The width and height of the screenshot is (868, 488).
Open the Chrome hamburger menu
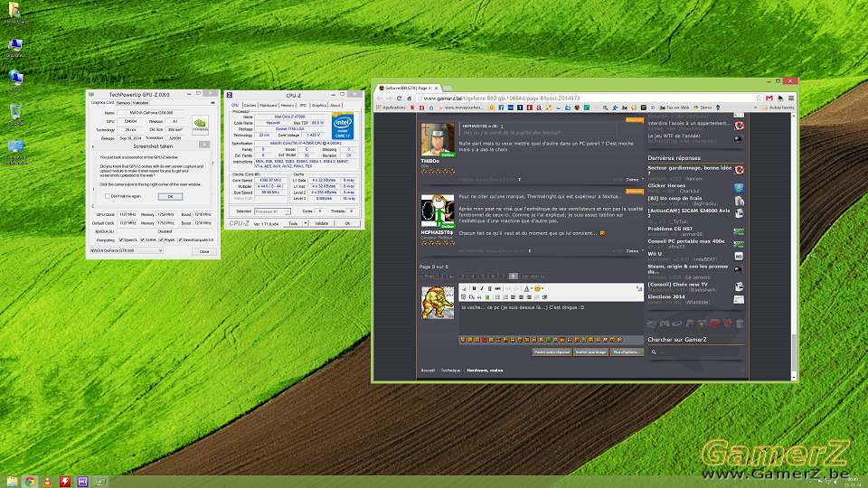(791, 98)
